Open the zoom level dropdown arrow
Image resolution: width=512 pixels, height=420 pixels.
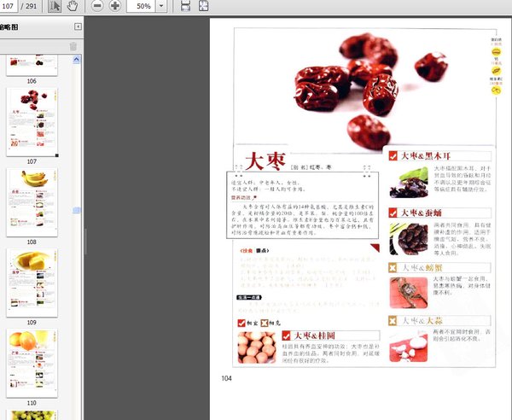[x=161, y=6]
